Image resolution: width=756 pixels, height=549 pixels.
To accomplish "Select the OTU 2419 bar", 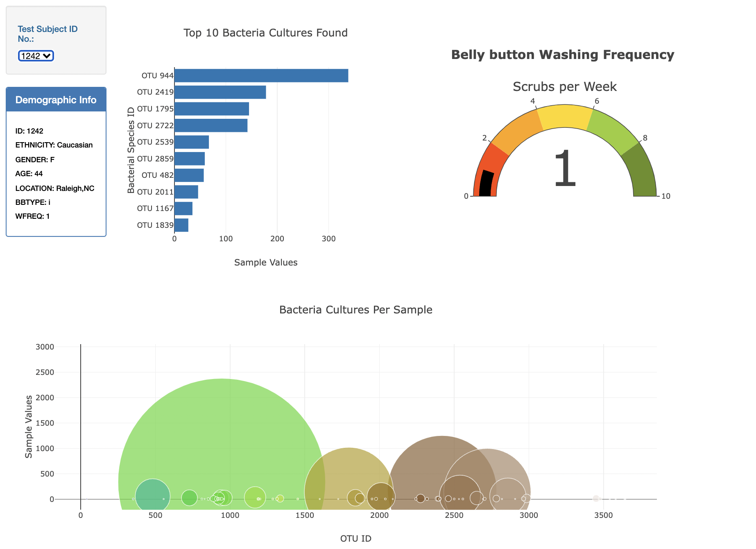I will 220,92.
